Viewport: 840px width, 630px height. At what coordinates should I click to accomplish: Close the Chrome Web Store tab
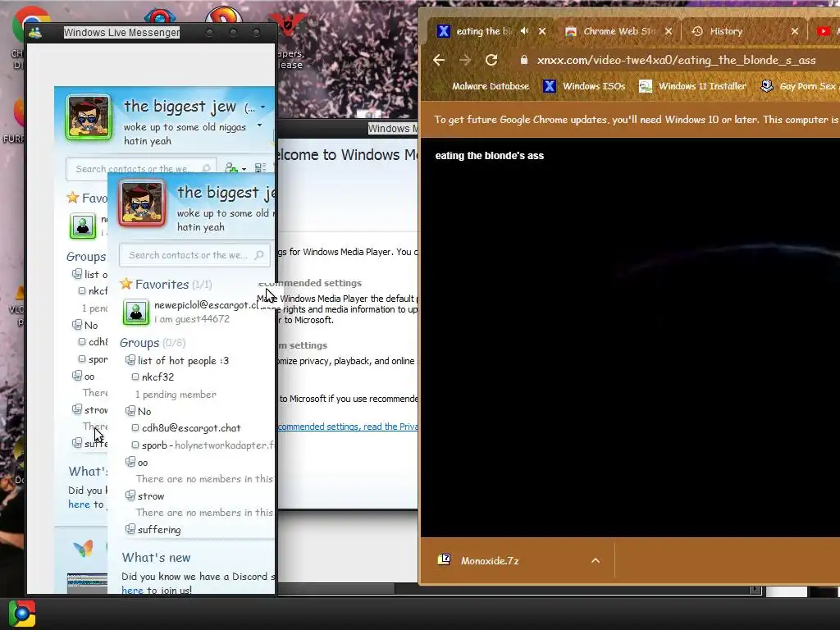[668, 31]
